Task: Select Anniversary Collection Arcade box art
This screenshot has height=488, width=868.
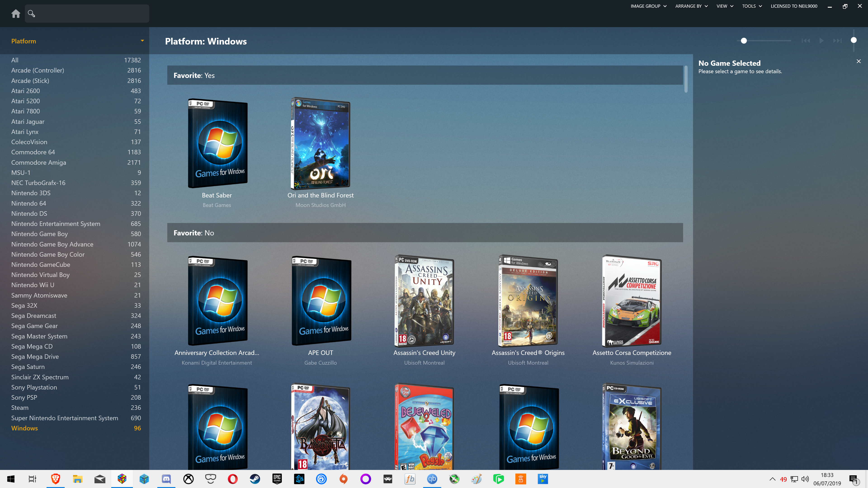Action: point(218,301)
